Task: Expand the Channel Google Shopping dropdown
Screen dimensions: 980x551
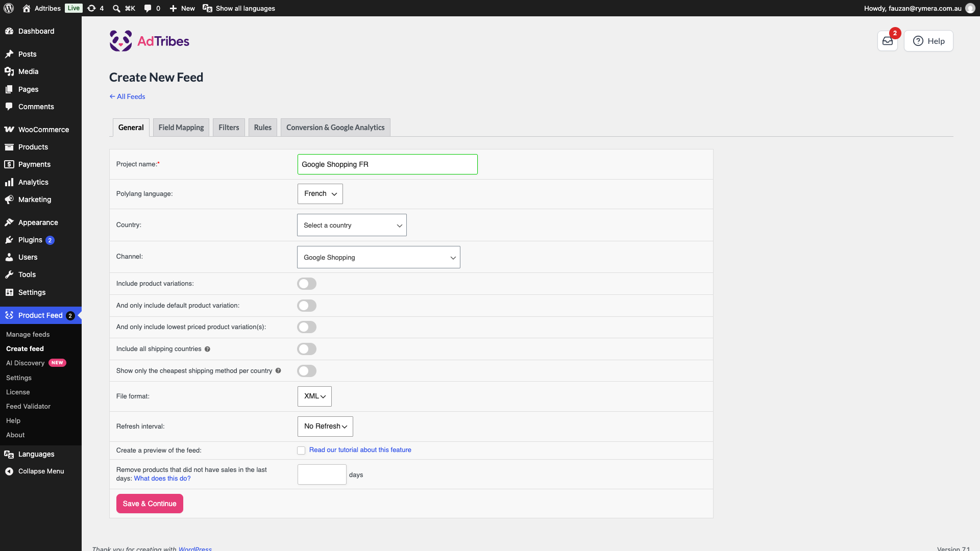Action: pos(379,257)
